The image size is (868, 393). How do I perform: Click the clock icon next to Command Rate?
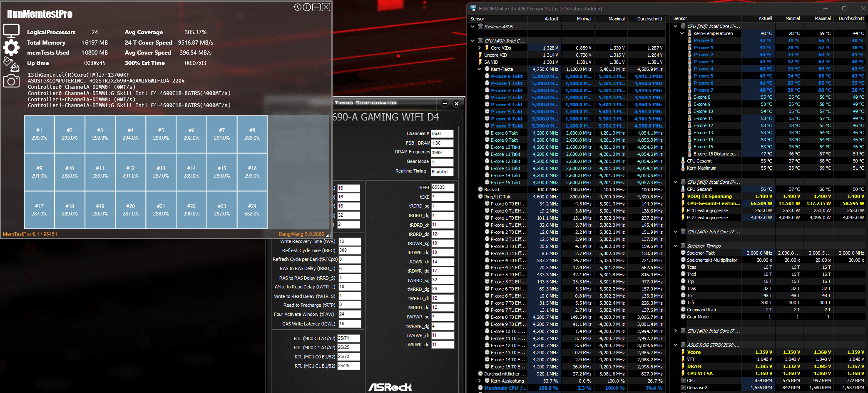click(683, 310)
